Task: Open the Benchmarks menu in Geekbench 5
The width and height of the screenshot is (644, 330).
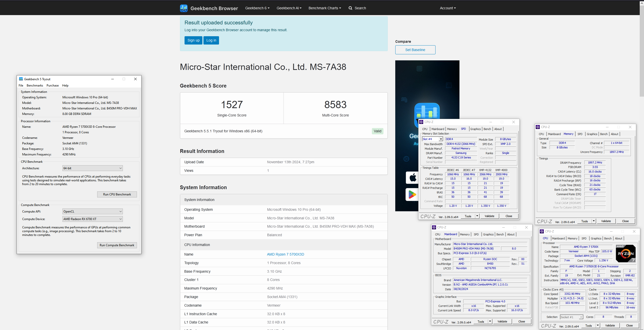Action: click(x=35, y=86)
